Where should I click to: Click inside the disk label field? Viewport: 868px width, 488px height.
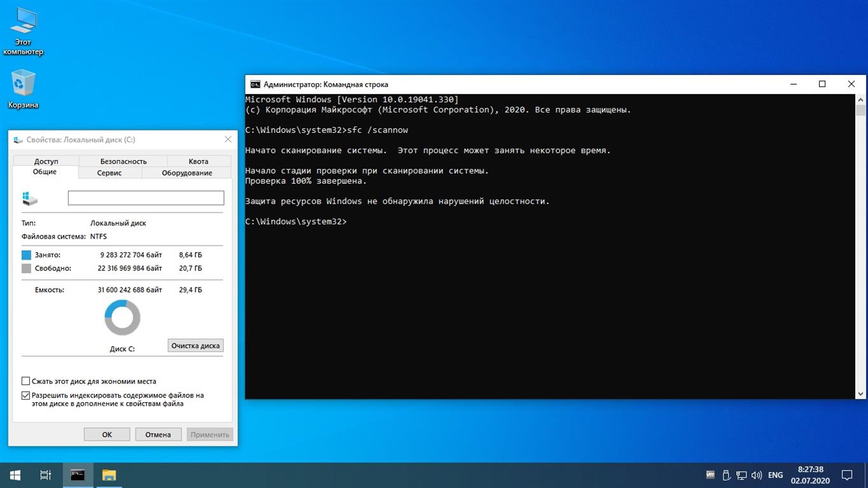click(145, 198)
